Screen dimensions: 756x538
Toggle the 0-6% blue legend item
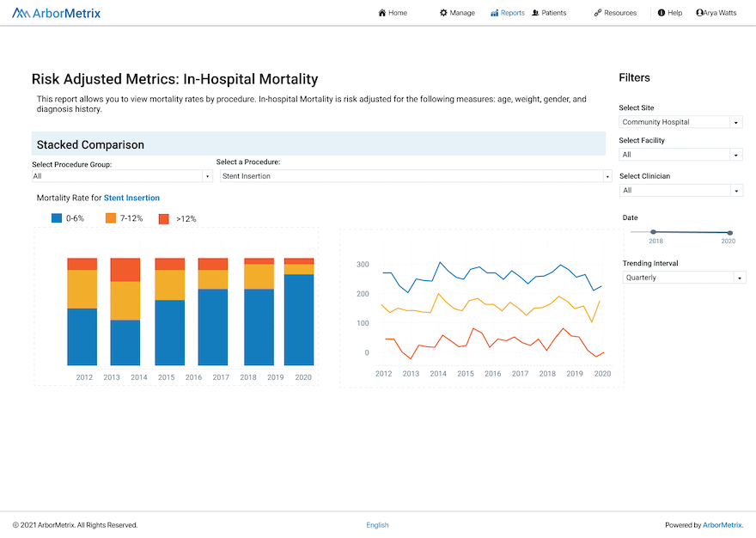57,218
